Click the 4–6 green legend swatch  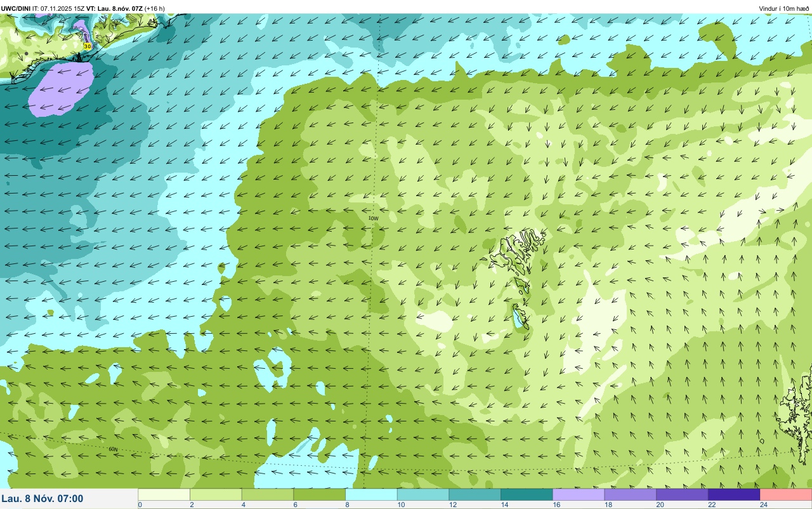tap(268, 494)
